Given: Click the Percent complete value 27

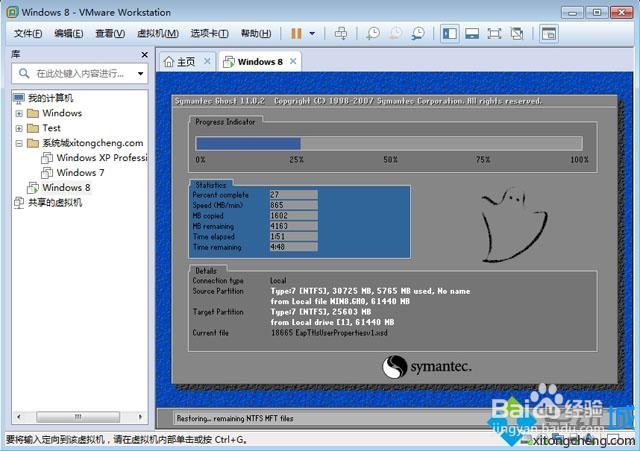Looking at the screenshot, I should pyautogui.click(x=293, y=195).
